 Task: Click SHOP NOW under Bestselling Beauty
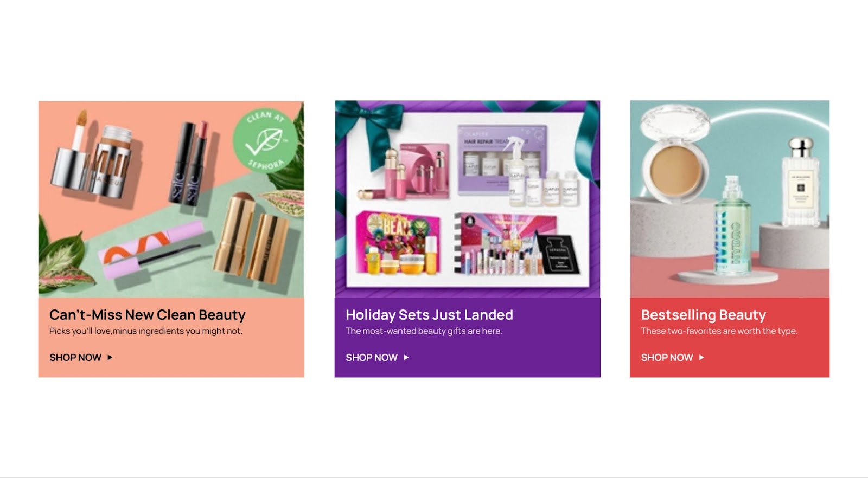coord(667,358)
